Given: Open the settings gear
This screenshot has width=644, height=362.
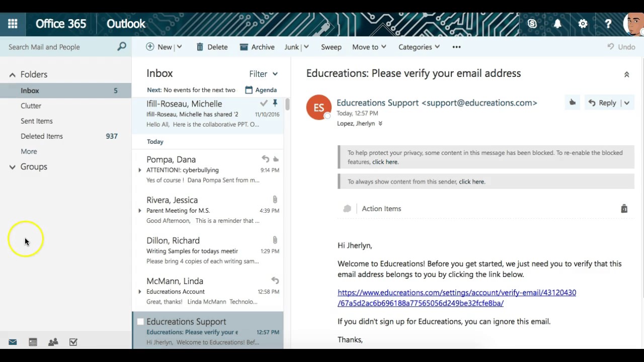Looking at the screenshot, I should [x=583, y=24].
